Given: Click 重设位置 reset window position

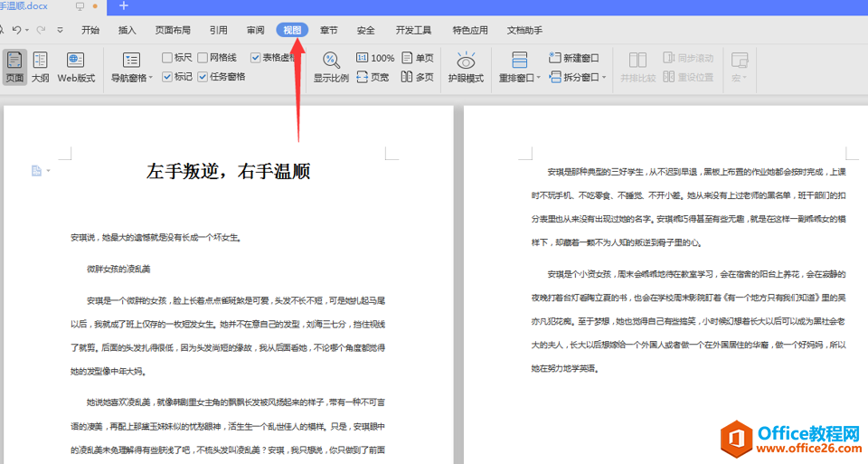Looking at the screenshot, I should click(x=688, y=77).
